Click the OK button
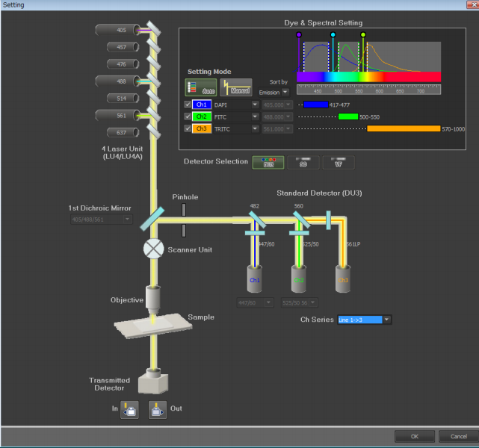 pyautogui.click(x=415, y=436)
